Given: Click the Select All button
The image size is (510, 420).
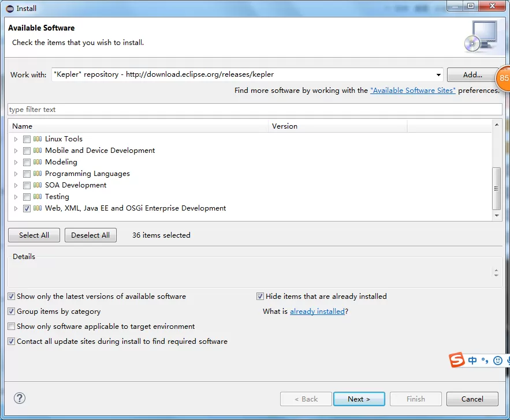Looking at the screenshot, I should tap(34, 235).
